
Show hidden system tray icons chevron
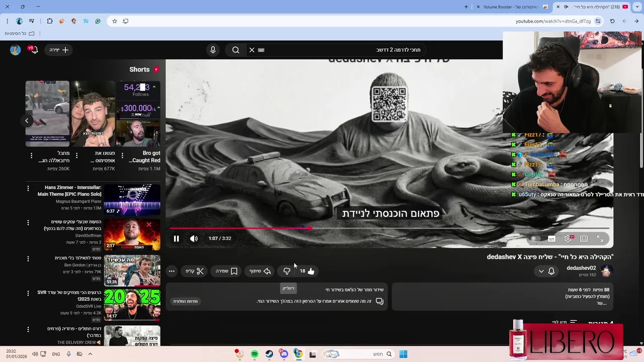pos(90,354)
